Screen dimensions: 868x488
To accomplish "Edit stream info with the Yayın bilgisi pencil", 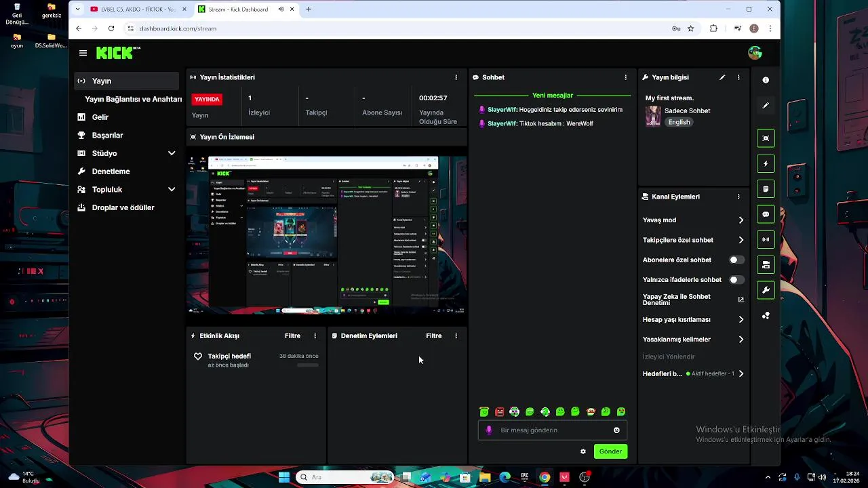I will [x=722, y=77].
